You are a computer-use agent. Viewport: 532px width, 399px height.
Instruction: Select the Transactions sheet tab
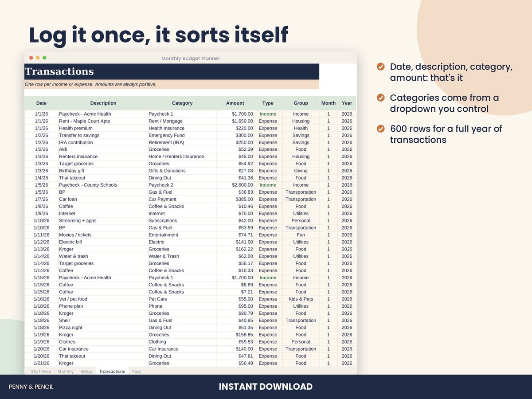(112, 371)
